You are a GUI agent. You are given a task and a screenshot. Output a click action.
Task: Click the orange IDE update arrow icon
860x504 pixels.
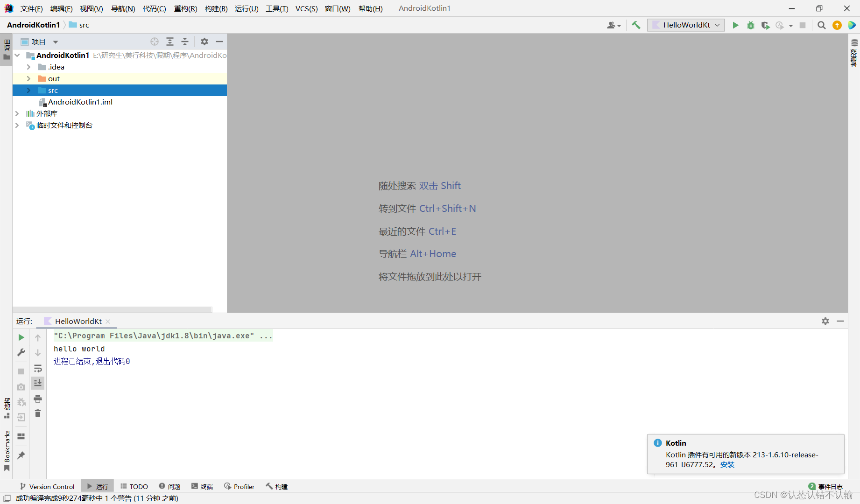(x=837, y=25)
